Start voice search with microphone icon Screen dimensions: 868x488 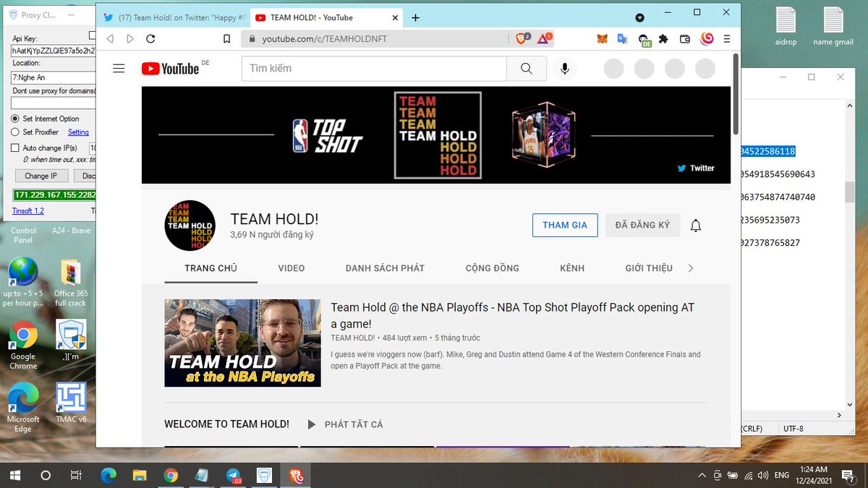tap(565, 69)
